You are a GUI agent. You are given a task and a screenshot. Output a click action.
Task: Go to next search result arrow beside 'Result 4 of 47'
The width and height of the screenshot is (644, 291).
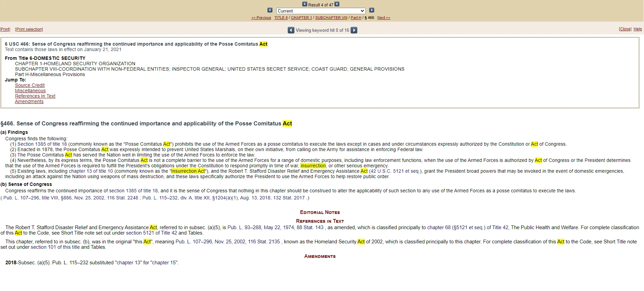(337, 4)
